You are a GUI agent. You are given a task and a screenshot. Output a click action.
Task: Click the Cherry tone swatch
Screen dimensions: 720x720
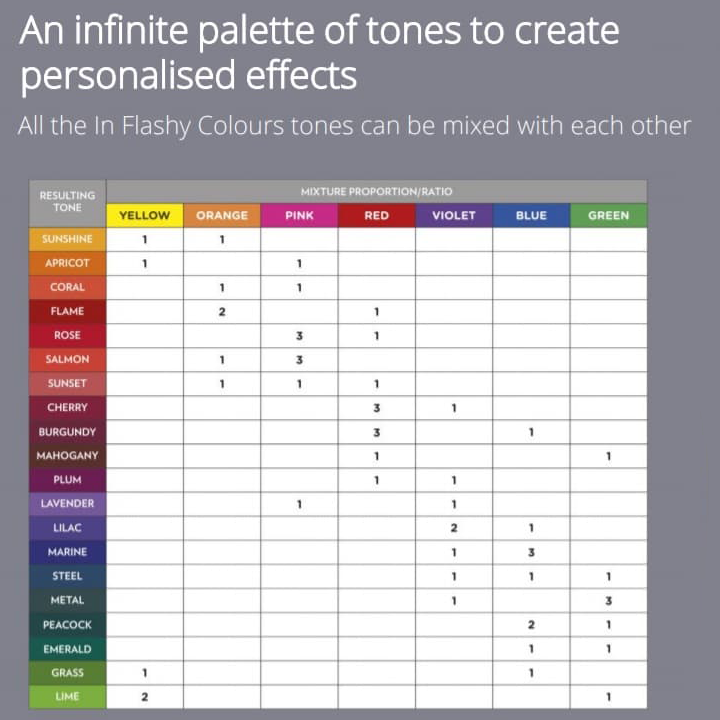(68, 408)
